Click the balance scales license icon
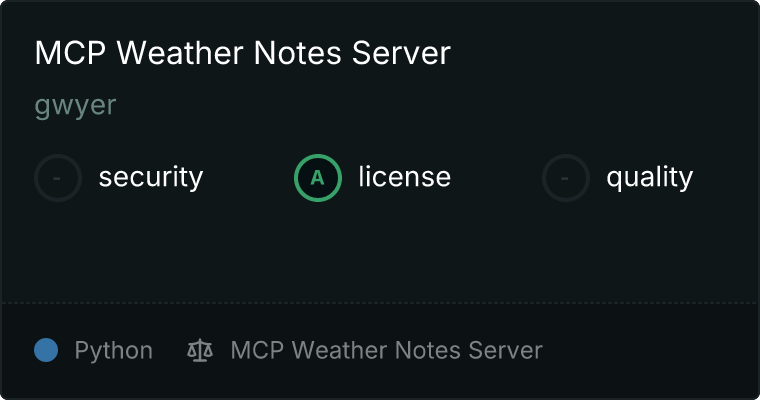The width and height of the screenshot is (760, 400). (200, 350)
